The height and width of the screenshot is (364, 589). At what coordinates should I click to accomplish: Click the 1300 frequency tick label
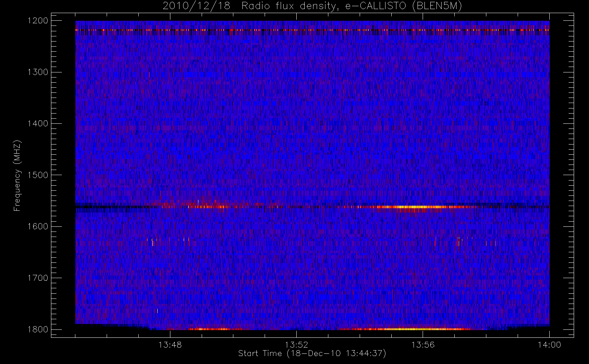(38, 72)
